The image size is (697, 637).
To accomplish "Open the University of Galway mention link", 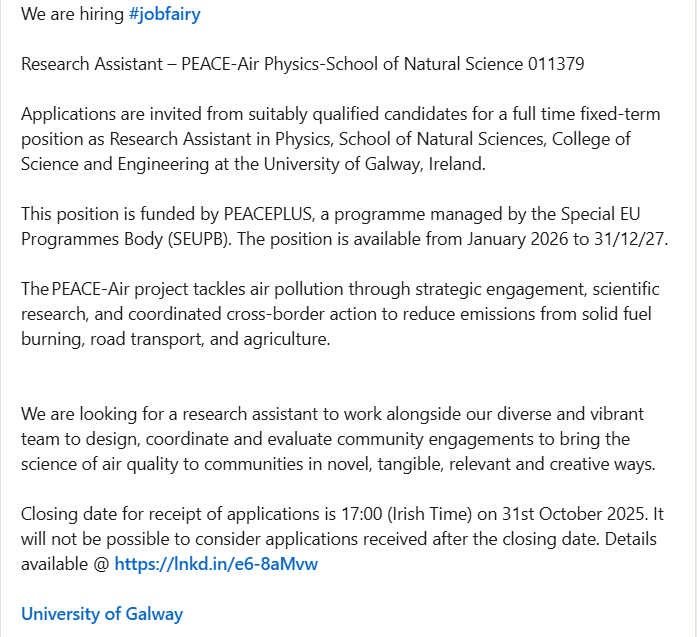I will pos(102,613).
